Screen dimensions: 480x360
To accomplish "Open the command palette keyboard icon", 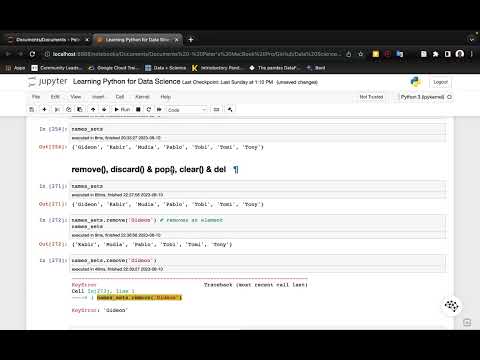I will (x=216, y=109).
